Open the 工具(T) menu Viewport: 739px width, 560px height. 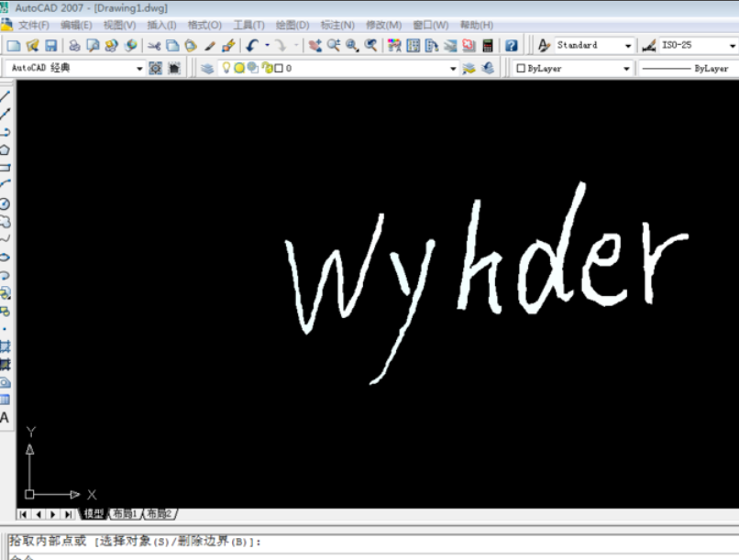248,25
